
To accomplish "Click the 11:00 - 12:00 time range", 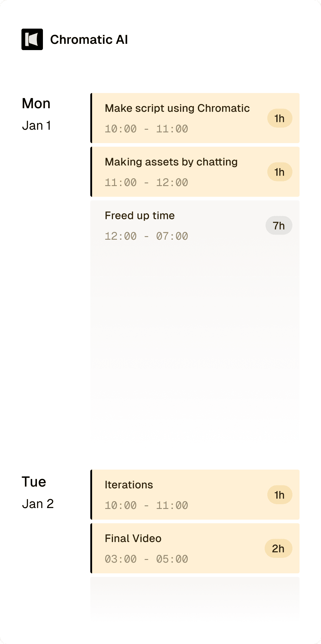I will [146, 182].
